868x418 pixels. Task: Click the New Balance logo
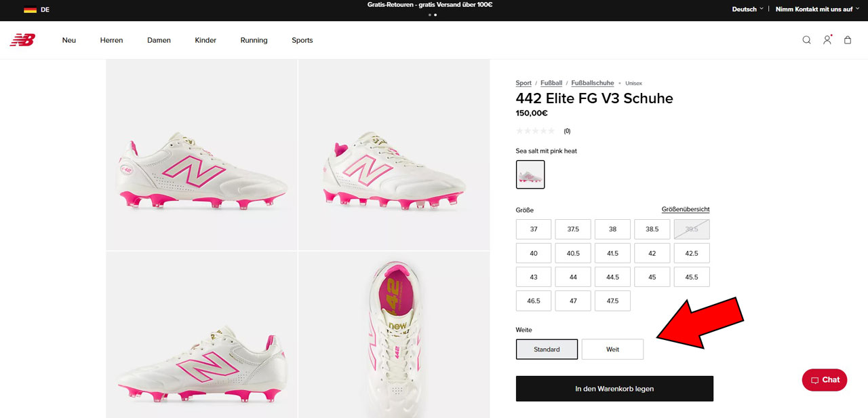[22, 40]
